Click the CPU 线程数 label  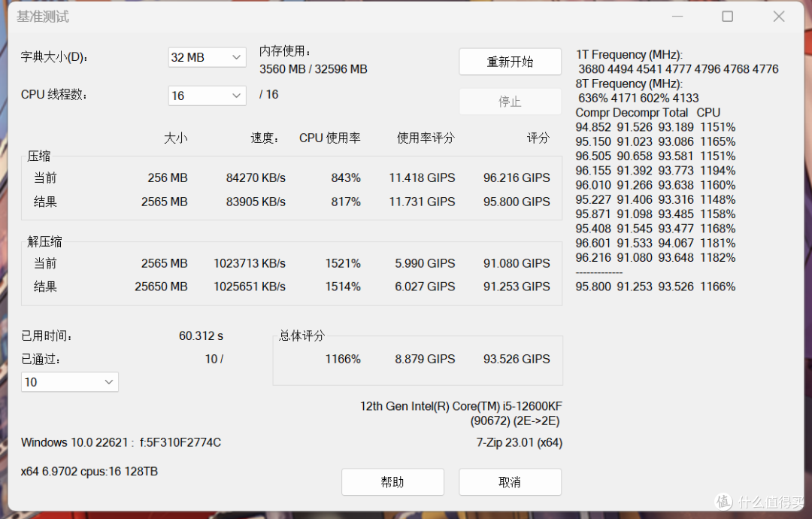[54, 95]
